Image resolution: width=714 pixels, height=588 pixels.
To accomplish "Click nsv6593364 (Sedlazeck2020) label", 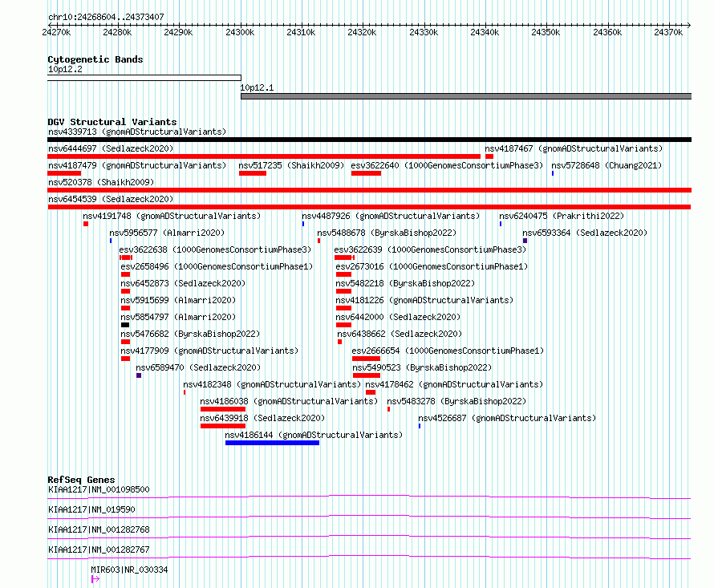I will [x=585, y=233].
